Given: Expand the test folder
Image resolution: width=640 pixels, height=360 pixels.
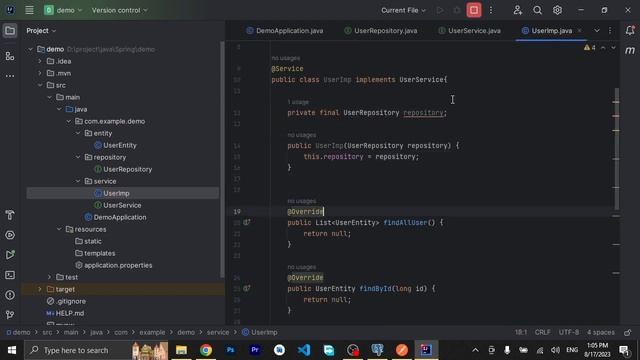Looking at the screenshot, I should [x=49, y=277].
